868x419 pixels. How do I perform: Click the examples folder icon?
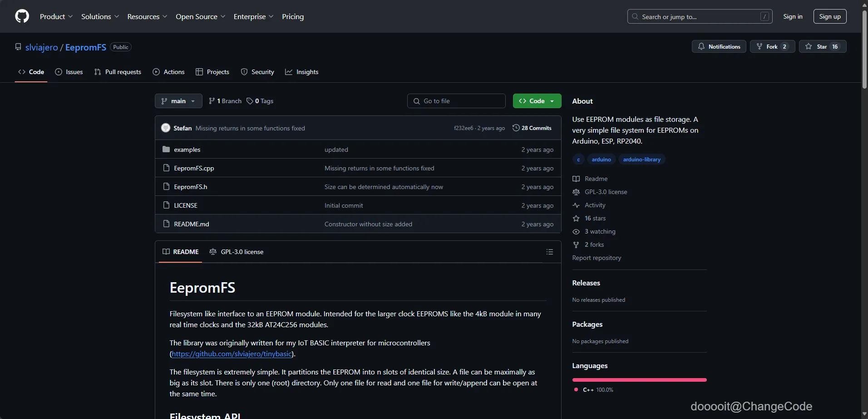(x=166, y=149)
